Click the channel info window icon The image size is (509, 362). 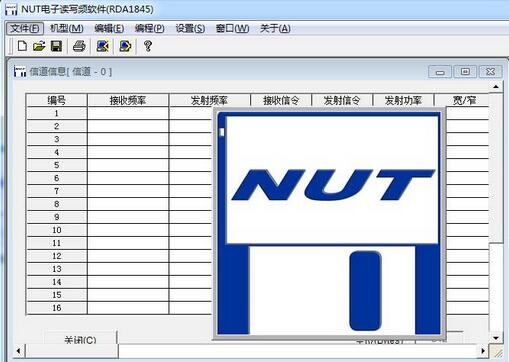(20, 71)
